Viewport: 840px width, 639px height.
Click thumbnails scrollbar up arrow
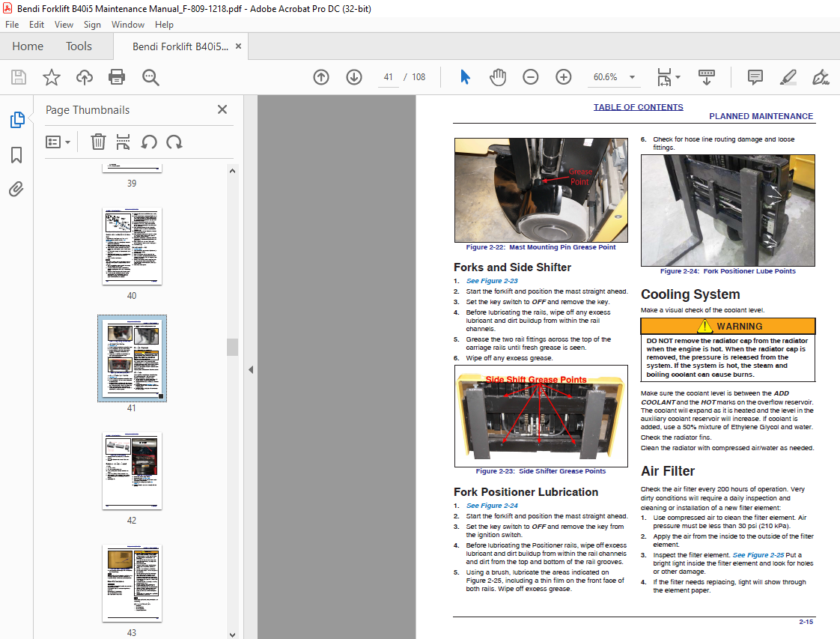click(233, 171)
